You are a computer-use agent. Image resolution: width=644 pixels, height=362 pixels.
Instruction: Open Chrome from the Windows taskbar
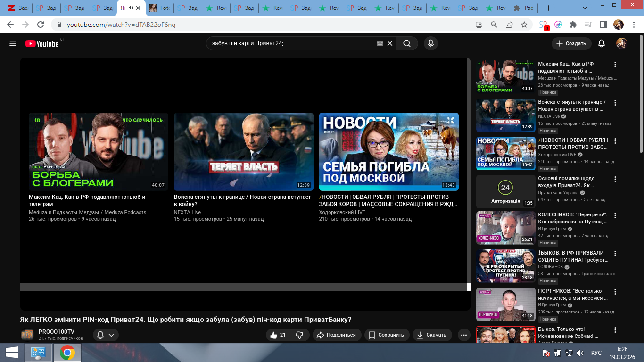67,353
